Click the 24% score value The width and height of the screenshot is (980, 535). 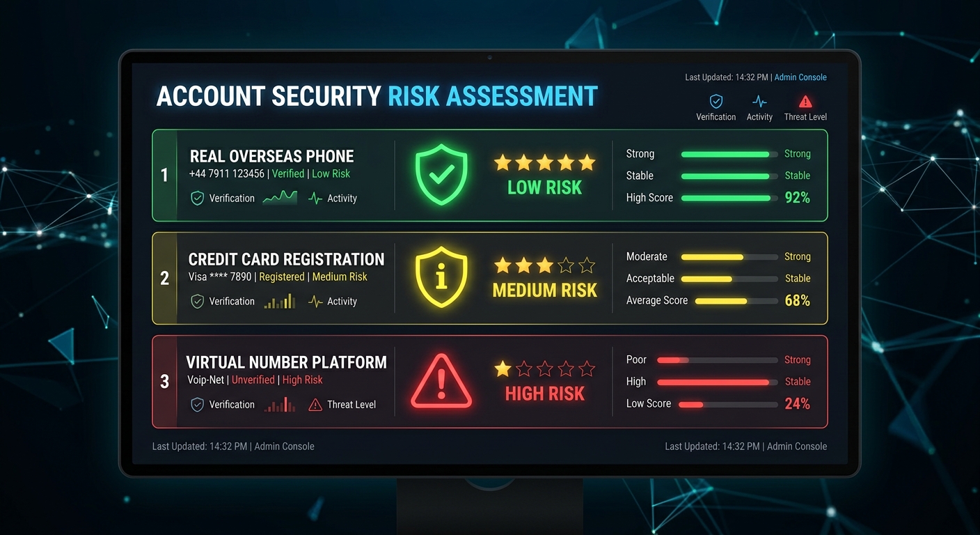point(797,404)
